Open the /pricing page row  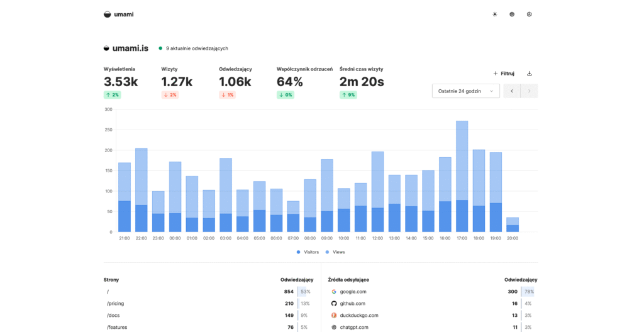[x=116, y=304]
